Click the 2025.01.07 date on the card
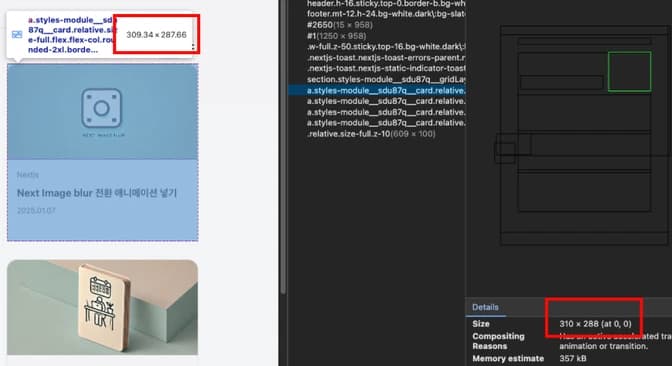The height and width of the screenshot is (366, 672). tap(36, 210)
